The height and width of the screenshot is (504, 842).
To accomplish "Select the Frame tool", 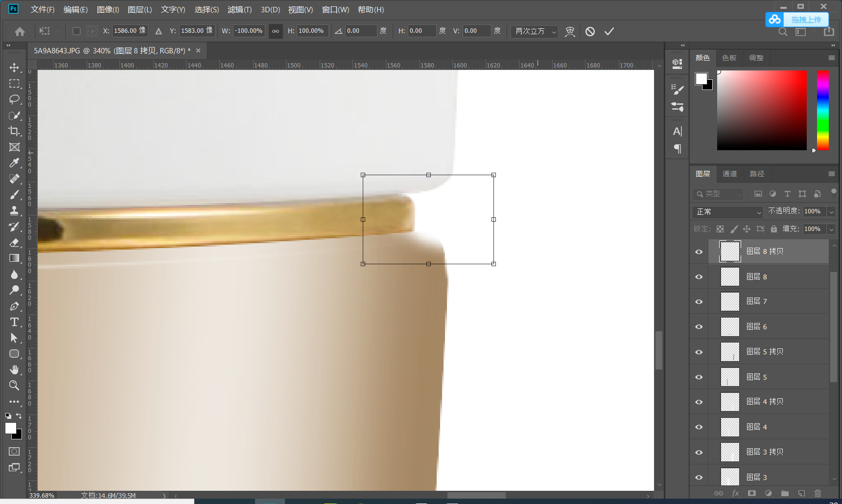I will tap(14, 147).
